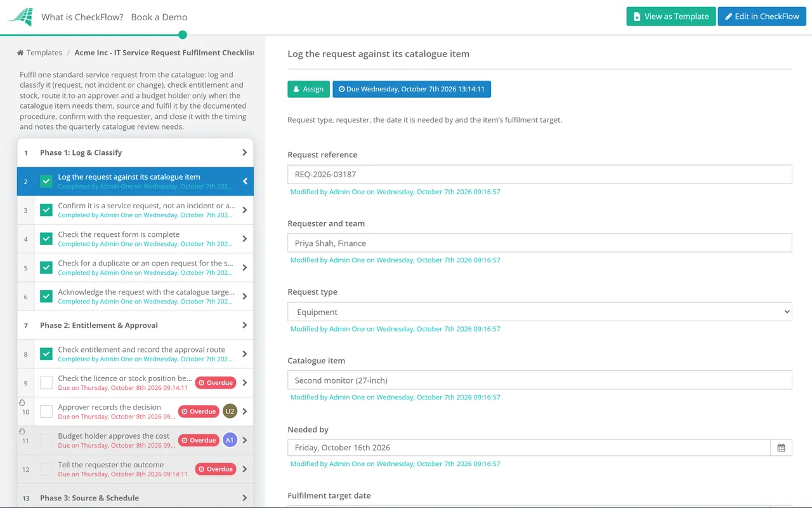The width and height of the screenshot is (812, 508).
Task: Click the hand icon above task 11
Action: (22, 431)
